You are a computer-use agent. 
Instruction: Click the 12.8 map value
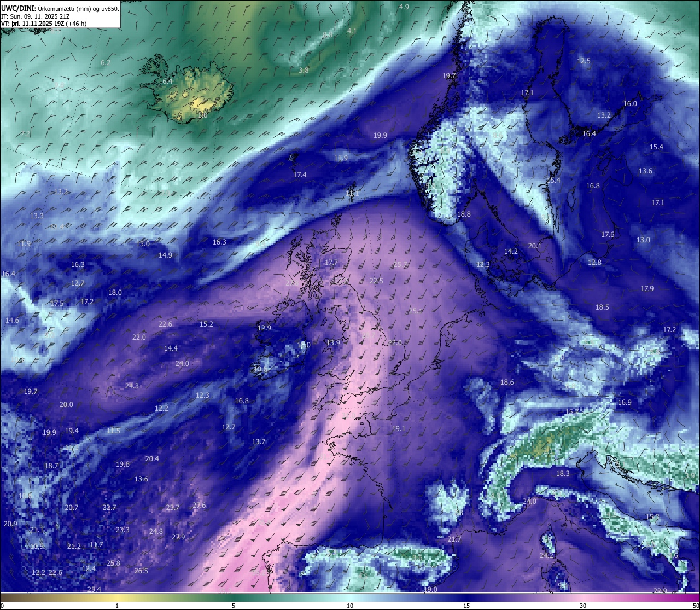594,263
